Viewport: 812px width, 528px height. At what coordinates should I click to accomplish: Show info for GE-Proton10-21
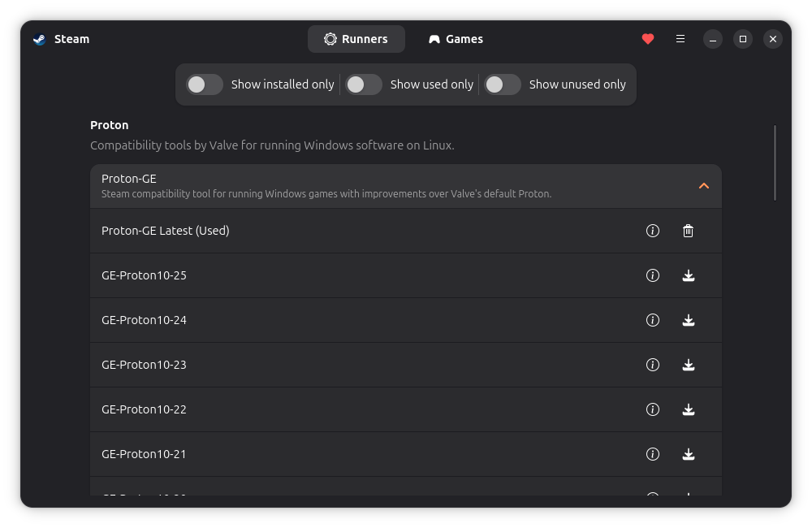pos(653,454)
